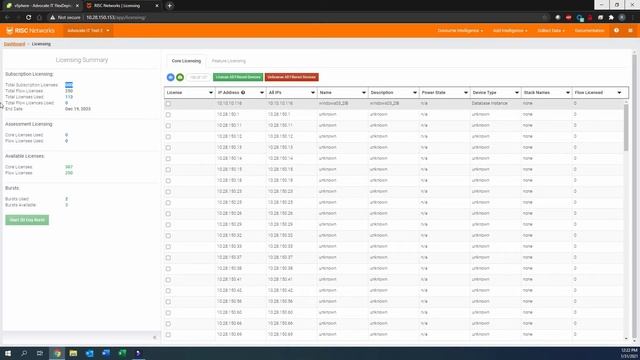Open the Power State column dropdown arrow
The image size is (640, 360).
pos(466,93)
